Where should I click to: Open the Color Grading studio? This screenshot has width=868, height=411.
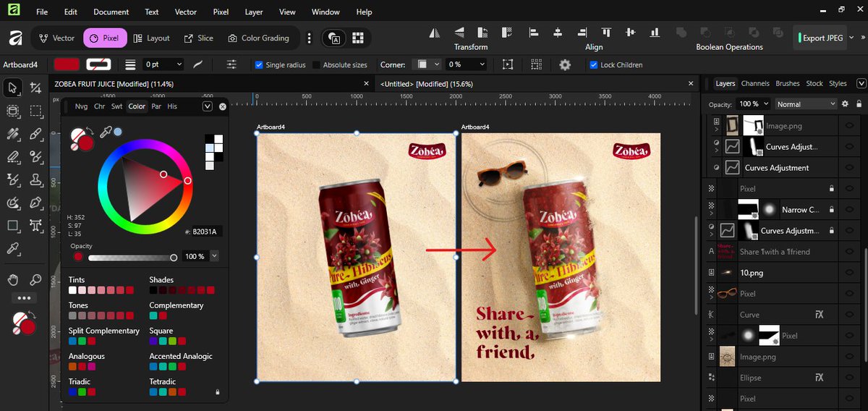click(258, 38)
